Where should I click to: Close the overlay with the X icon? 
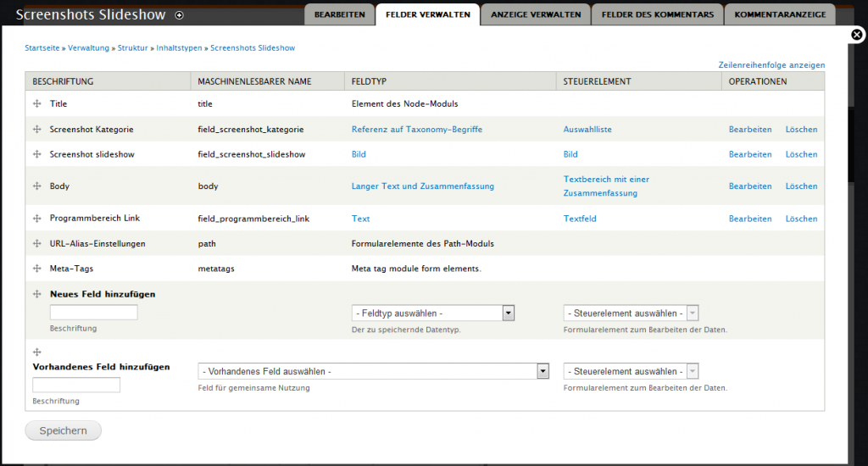[x=857, y=35]
